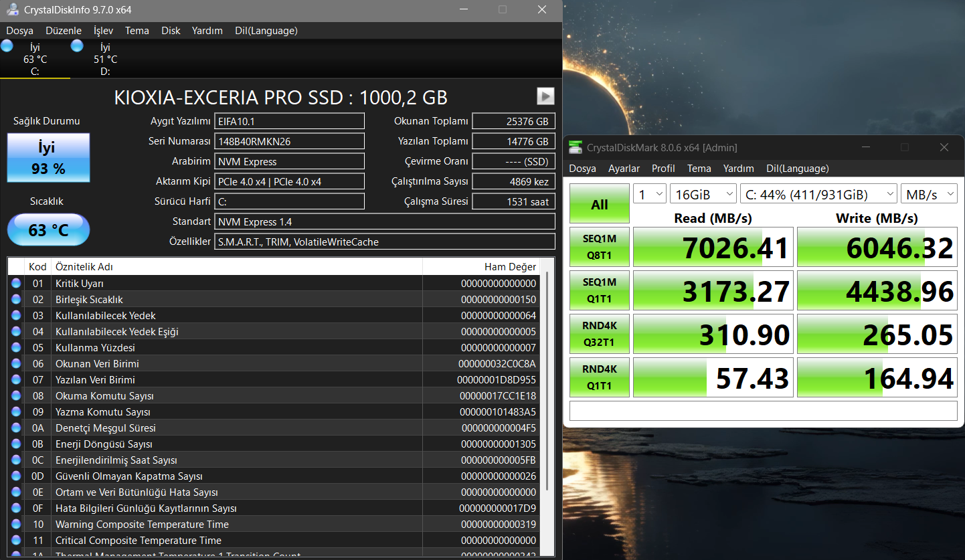Start the SEQ1M Q8T1 benchmark
This screenshot has width=965, height=560.
[600, 247]
